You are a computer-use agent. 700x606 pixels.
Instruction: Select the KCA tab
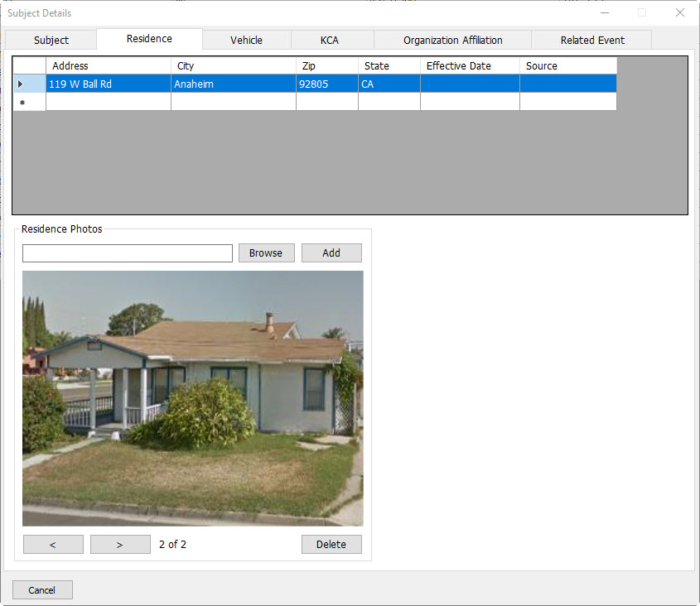tap(330, 40)
